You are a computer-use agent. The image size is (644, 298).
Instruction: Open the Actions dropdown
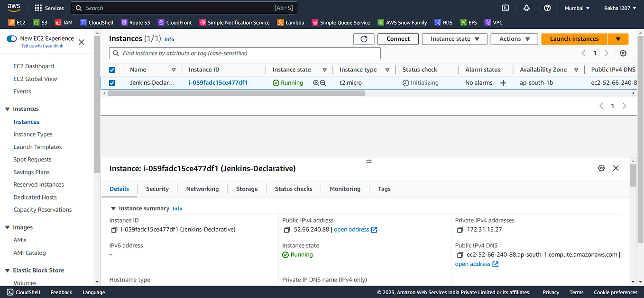point(514,39)
